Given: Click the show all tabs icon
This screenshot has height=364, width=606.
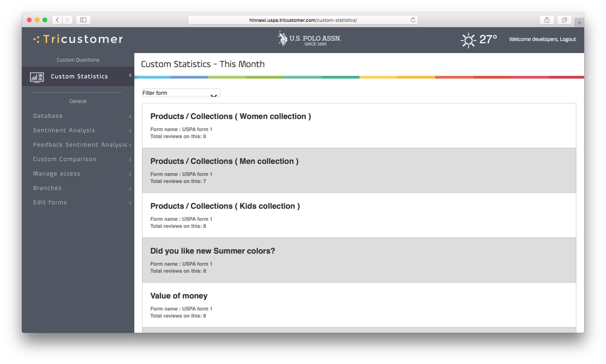Looking at the screenshot, I should click(564, 20).
